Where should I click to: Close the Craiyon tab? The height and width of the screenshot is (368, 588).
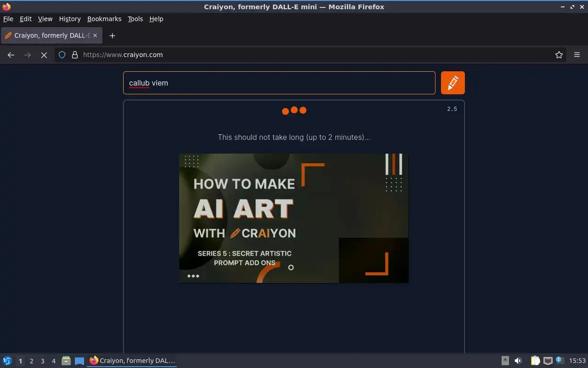click(x=95, y=35)
